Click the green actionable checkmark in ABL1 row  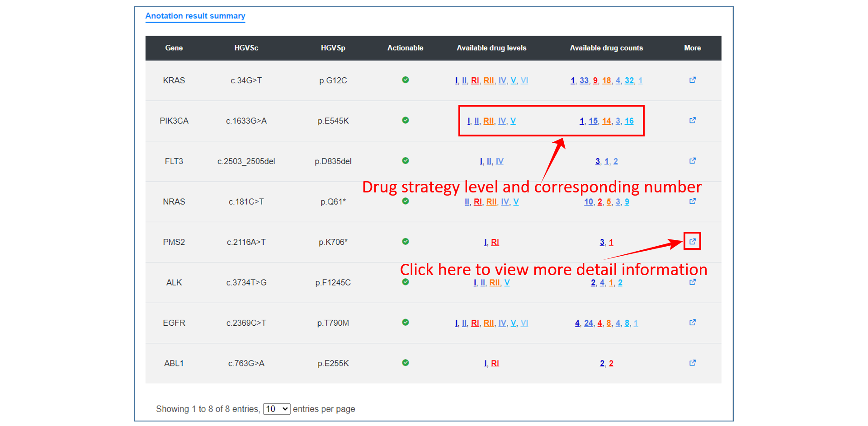click(x=406, y=363)
